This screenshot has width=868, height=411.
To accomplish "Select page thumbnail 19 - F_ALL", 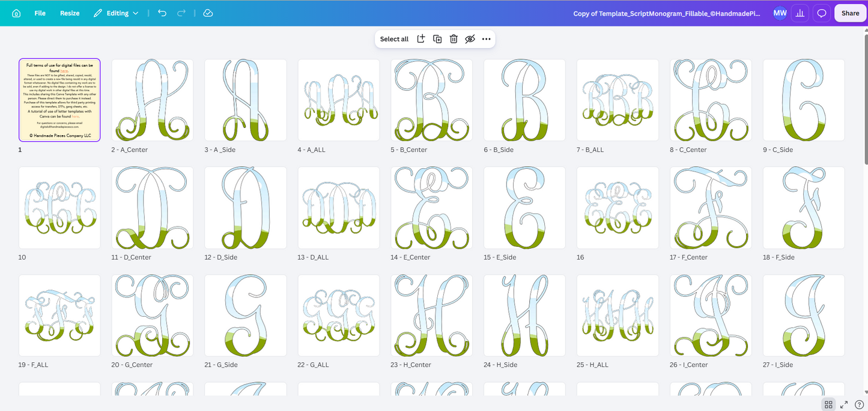I will click(59, 315).
